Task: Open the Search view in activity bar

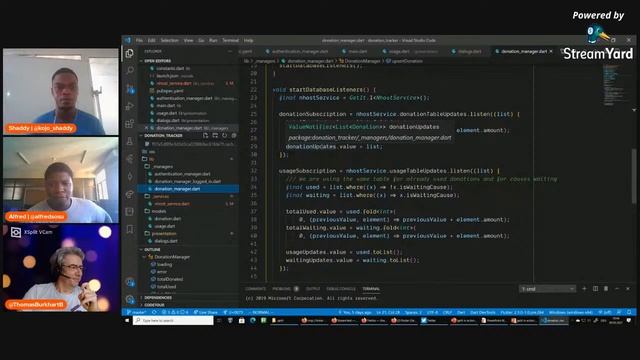Action: 130,70
